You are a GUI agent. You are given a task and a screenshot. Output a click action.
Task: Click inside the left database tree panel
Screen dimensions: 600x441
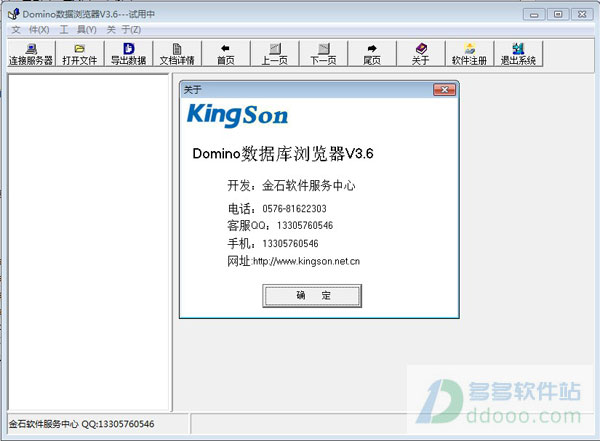[88, 242]
